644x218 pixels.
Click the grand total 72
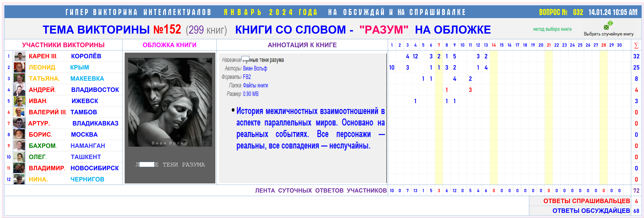click(636, 191)
